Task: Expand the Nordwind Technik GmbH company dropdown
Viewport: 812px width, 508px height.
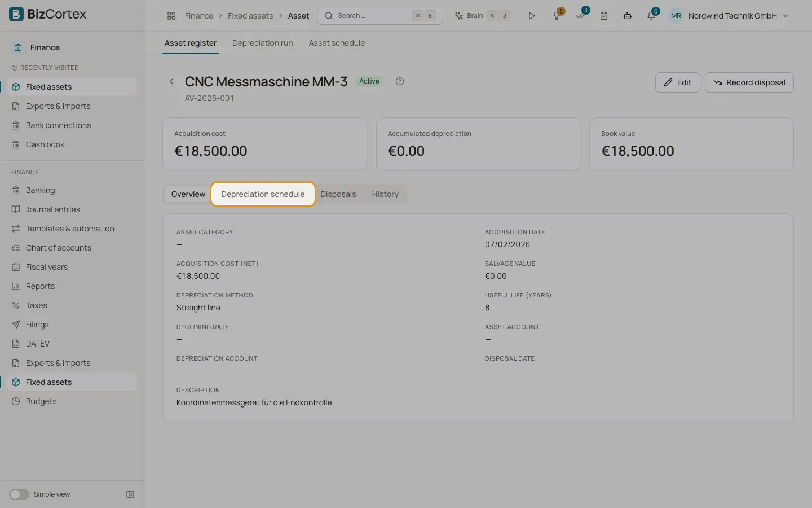Action: 729,16
